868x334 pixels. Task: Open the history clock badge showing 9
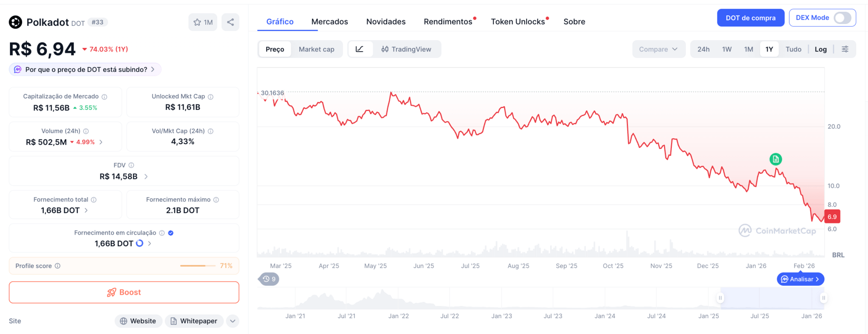(269, 279)
